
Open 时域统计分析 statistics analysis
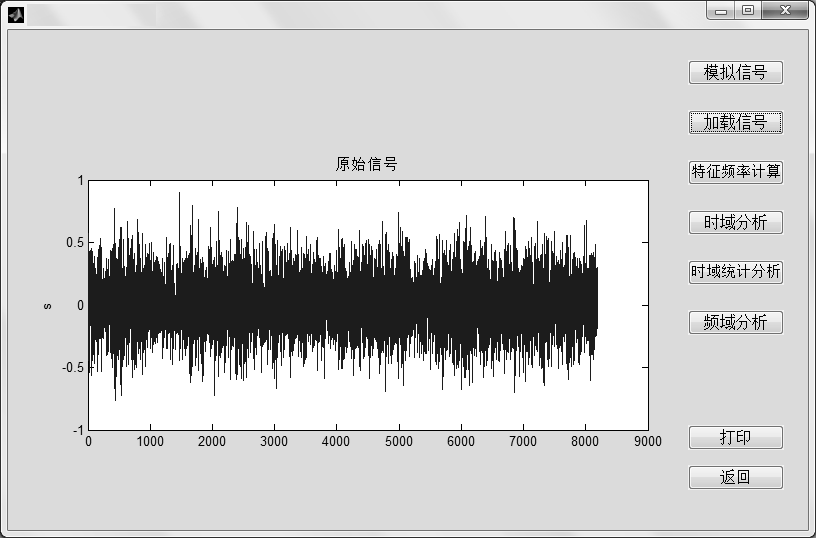(x=735, y=272)
